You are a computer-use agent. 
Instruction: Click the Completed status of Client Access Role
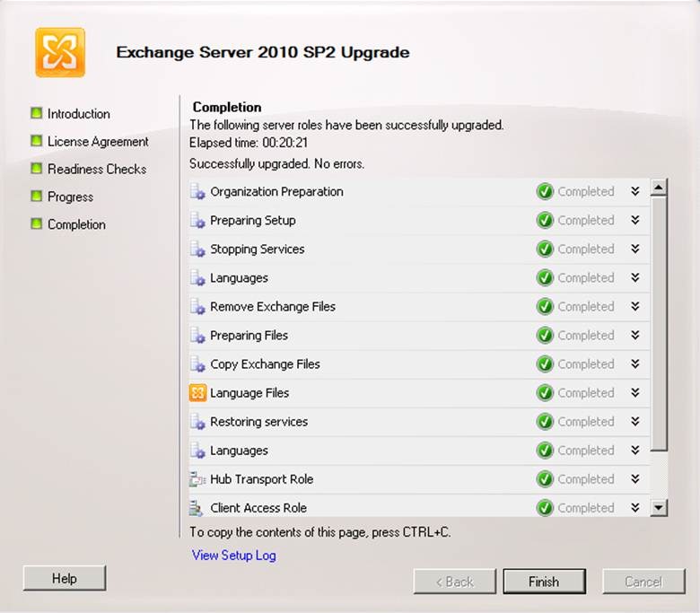[x=586, y=508]
